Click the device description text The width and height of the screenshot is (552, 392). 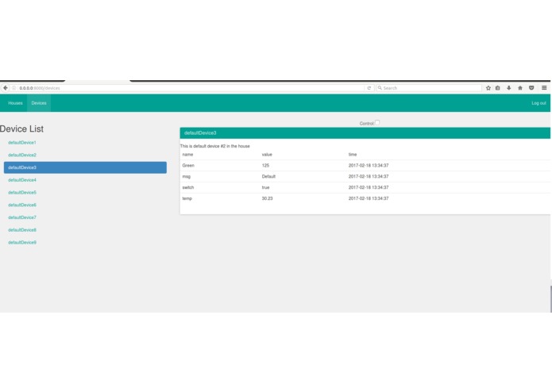coord(214,146)
